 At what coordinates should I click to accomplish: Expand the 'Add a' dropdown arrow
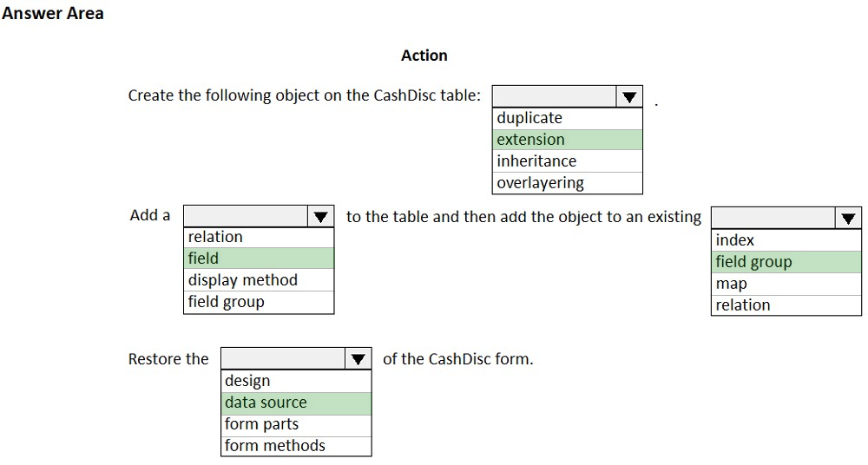click(320, 216)
